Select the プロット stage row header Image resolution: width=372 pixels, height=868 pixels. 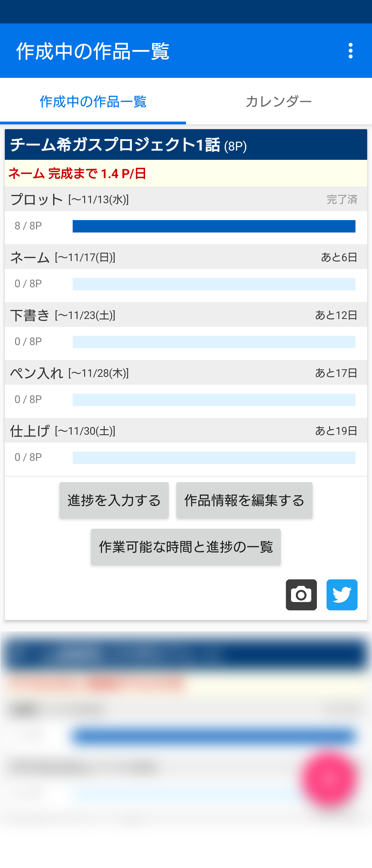pos(186,199)
